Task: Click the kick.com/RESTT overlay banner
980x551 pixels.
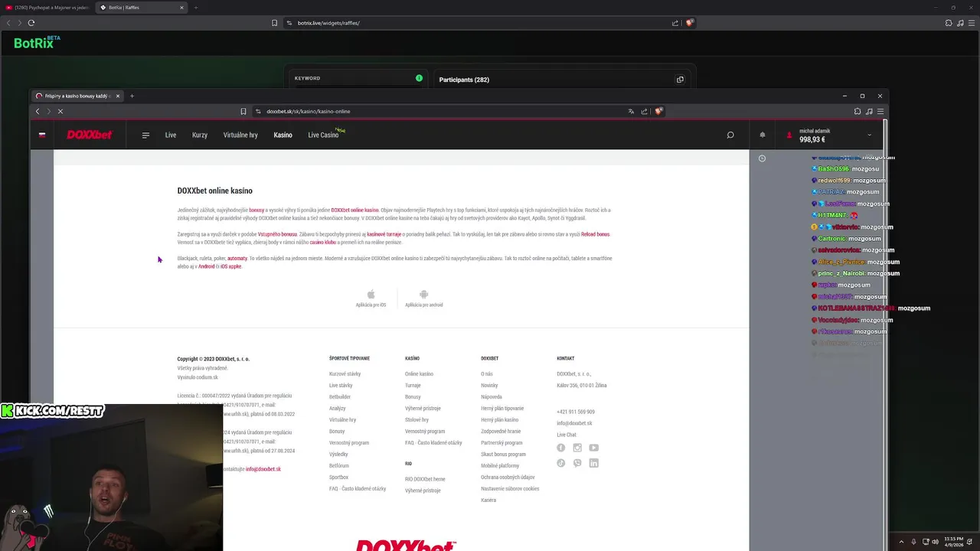Action: (x=52, y=411)
